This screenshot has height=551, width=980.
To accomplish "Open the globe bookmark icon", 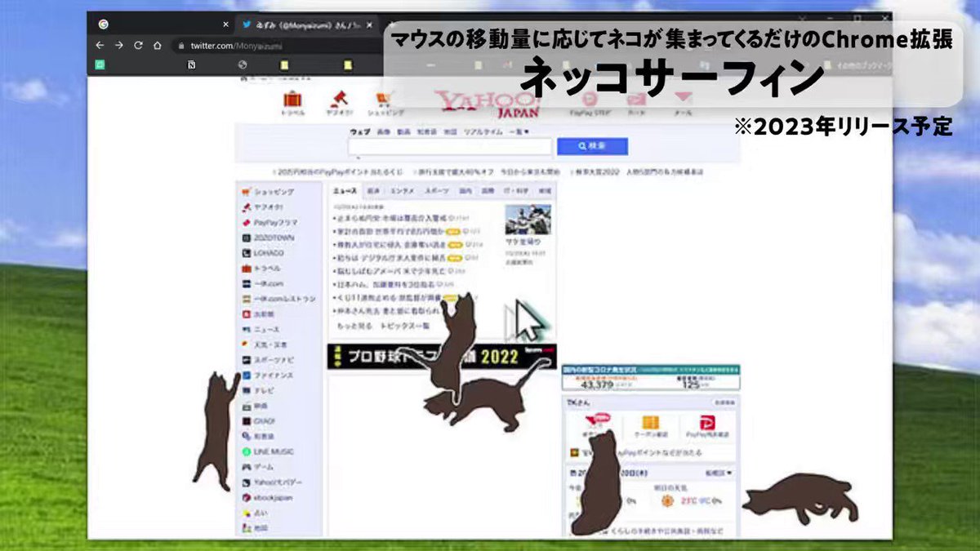I will point(243,64).
